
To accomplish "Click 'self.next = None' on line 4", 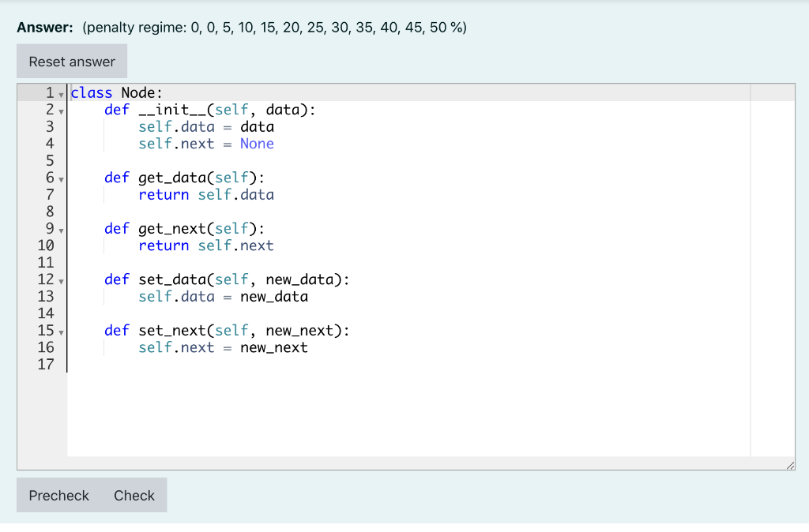I will [206, 144].
